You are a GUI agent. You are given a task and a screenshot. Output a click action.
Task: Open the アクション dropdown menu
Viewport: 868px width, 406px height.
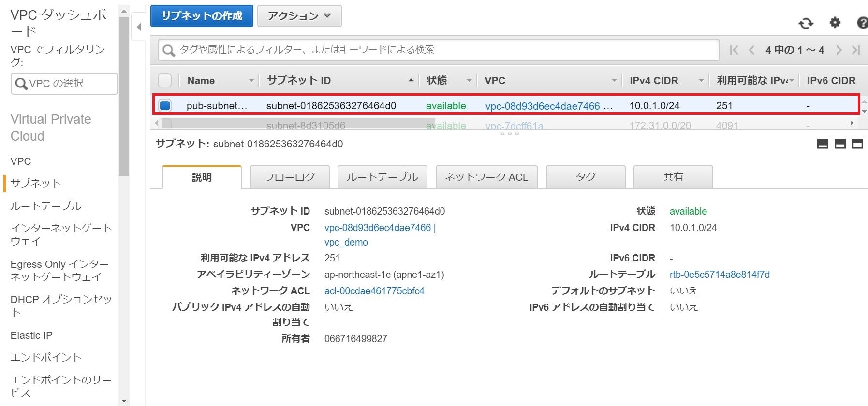299,16
